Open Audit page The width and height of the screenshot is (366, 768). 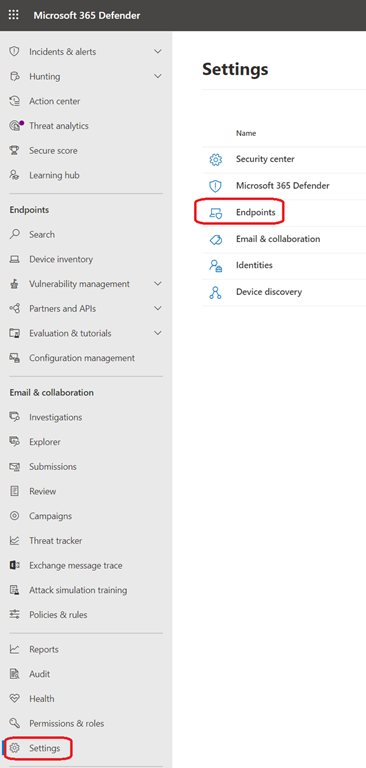39,674
